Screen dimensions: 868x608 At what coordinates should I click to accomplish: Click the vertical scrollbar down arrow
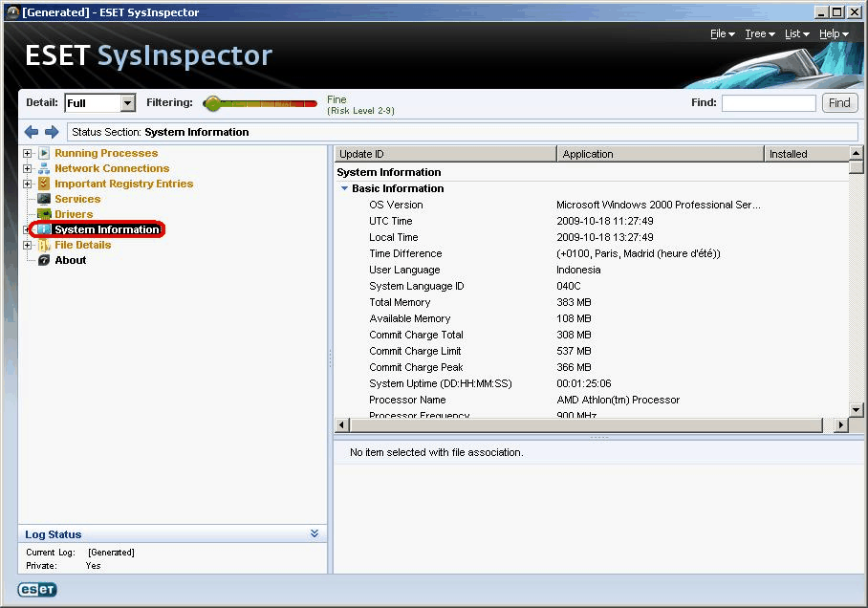[x=856, y=410]
